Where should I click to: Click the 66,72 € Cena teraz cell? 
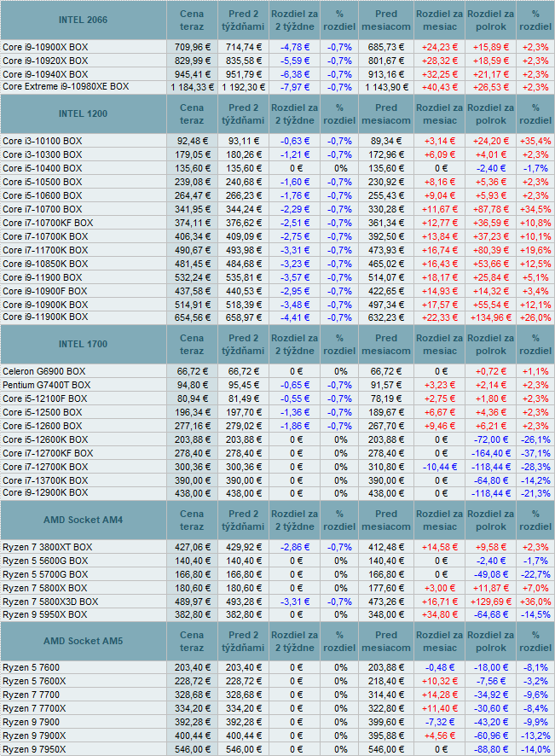click(192, 372)
